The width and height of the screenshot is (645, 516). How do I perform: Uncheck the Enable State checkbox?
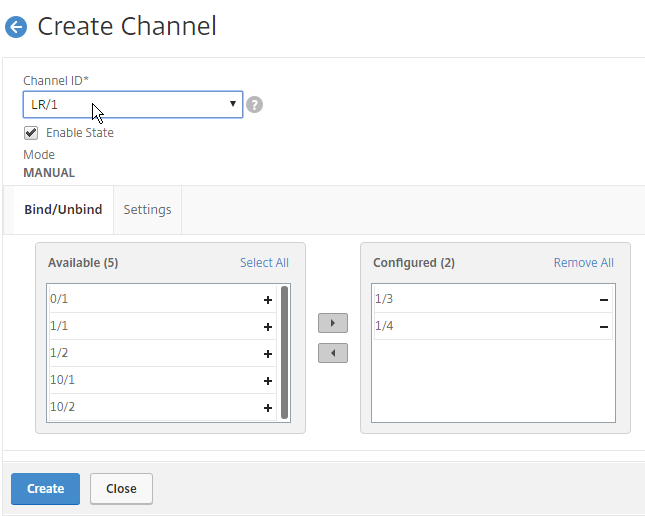coord(31,133)
